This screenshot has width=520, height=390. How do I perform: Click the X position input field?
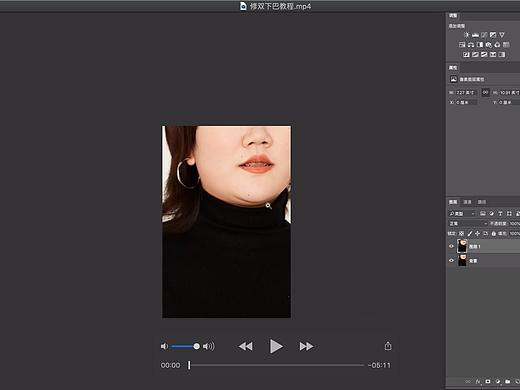click(x=466, y=102)
